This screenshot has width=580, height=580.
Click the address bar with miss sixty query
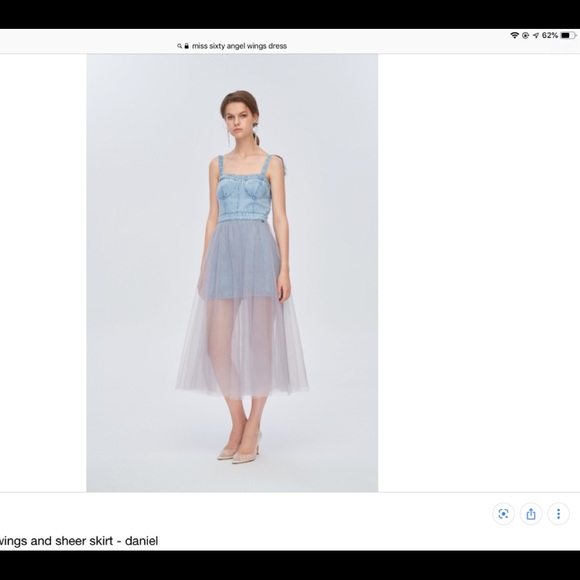point(232,46)
